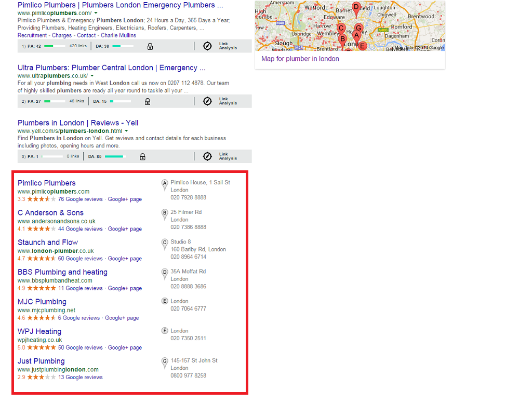The height and width of the screenshot is (403, 532).
Task: Open Map for plumber in london link
Action: click(300, 59)
